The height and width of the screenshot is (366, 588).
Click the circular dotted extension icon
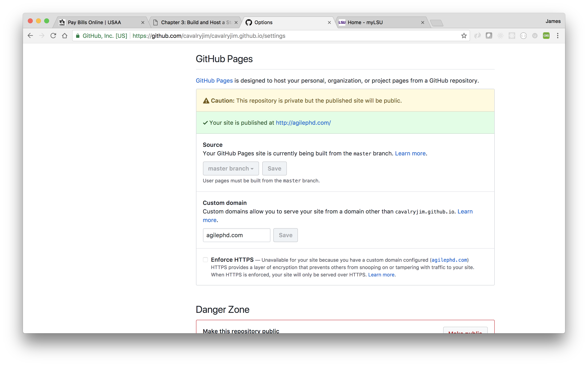coord(523,36)
